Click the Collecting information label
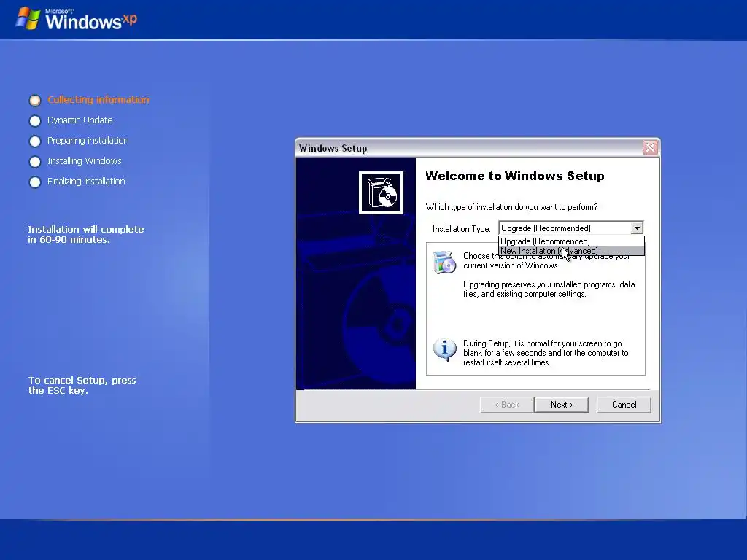747x560 pixels. coord(98,99)
